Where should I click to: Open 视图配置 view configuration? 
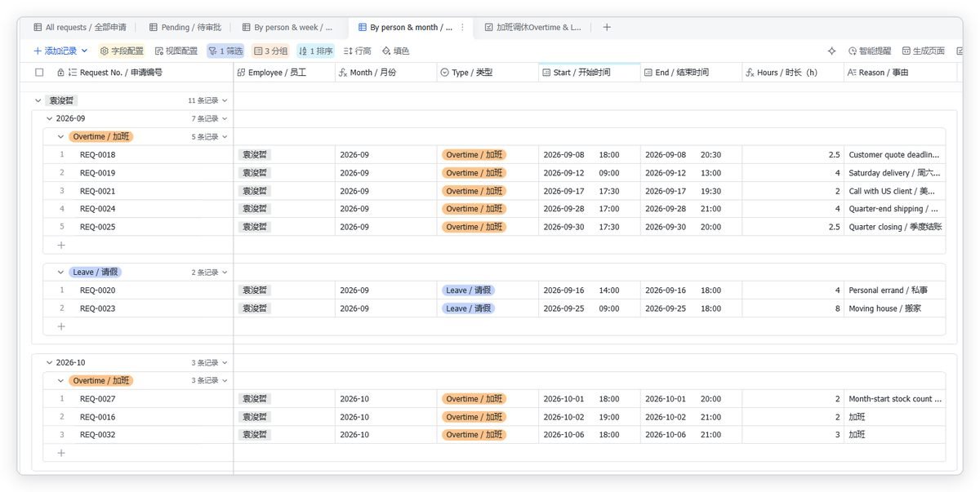tap(176, 51)
